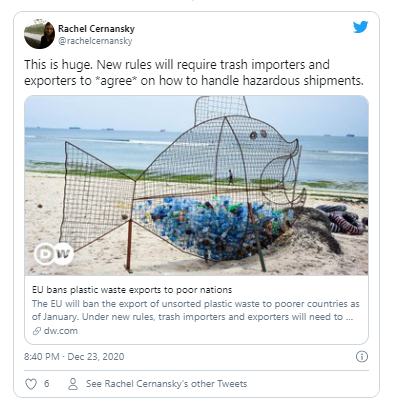Image resolution: width=398 pixels, height=405 pixels.
Task: Click the tweet text starting "This is huge"
Action: click(x=194, y=72)
